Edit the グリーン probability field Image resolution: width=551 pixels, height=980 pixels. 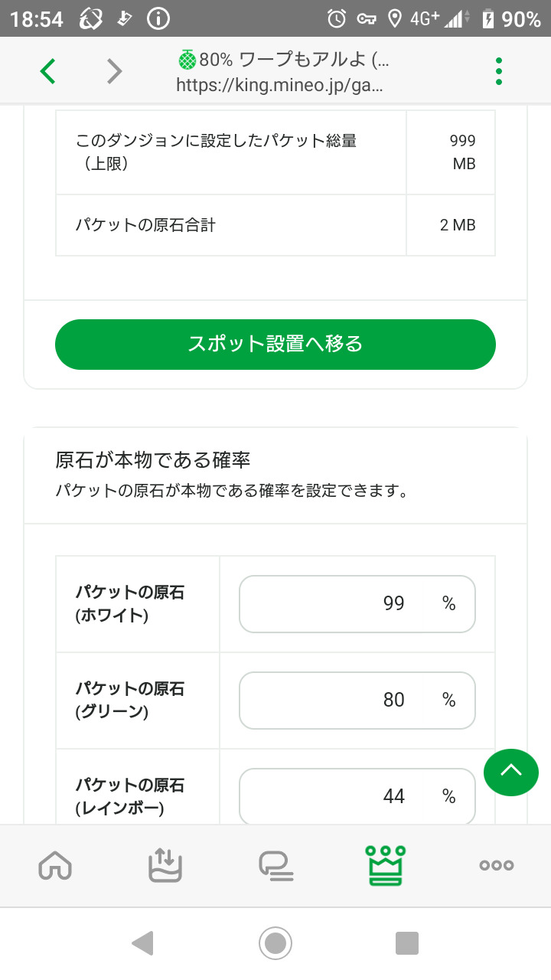click(357, 701)
